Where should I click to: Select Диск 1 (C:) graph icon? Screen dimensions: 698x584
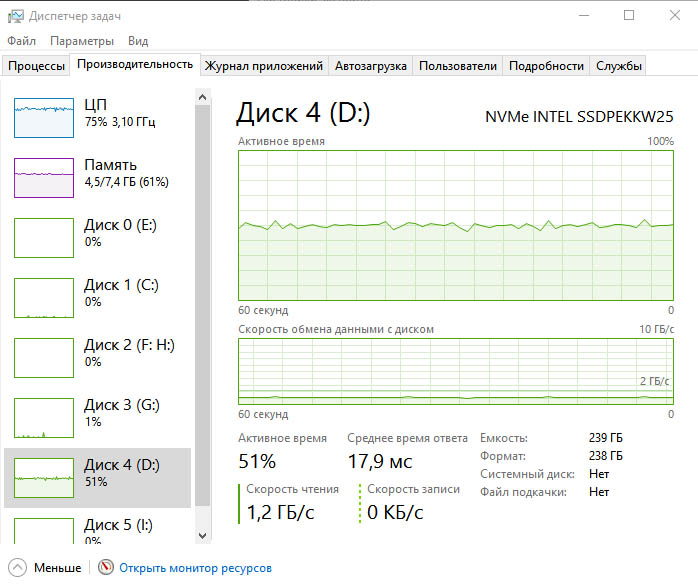(x=44, y=297)
